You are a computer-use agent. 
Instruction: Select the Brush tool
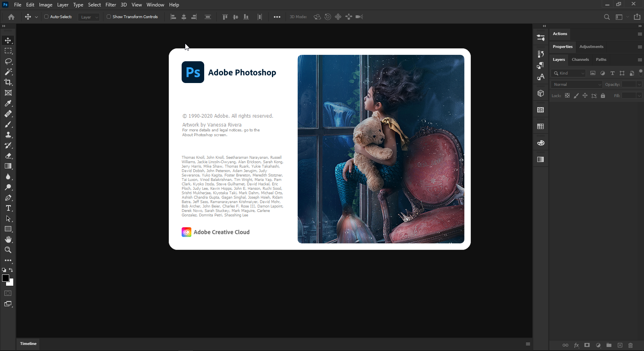point(8,124)
